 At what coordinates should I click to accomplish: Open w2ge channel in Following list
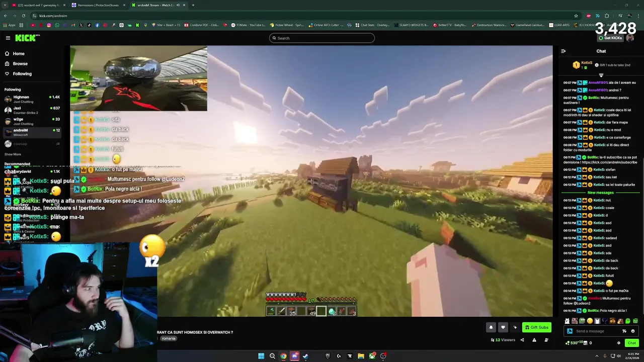click(32, 121)
